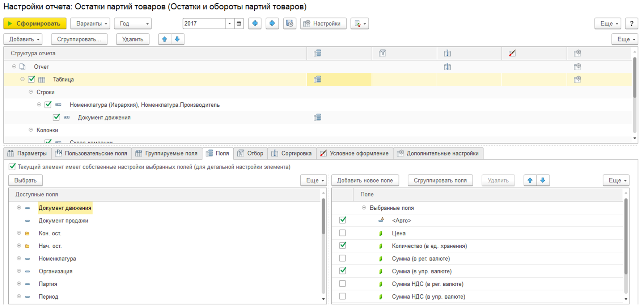The width and height of the screenshot is (644, 307).
Task: Open the Варианты dropdown
Action: click(90, 24)
